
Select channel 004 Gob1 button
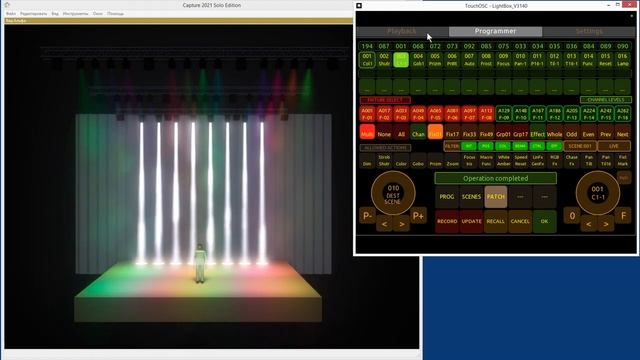(x=418, y=60)
